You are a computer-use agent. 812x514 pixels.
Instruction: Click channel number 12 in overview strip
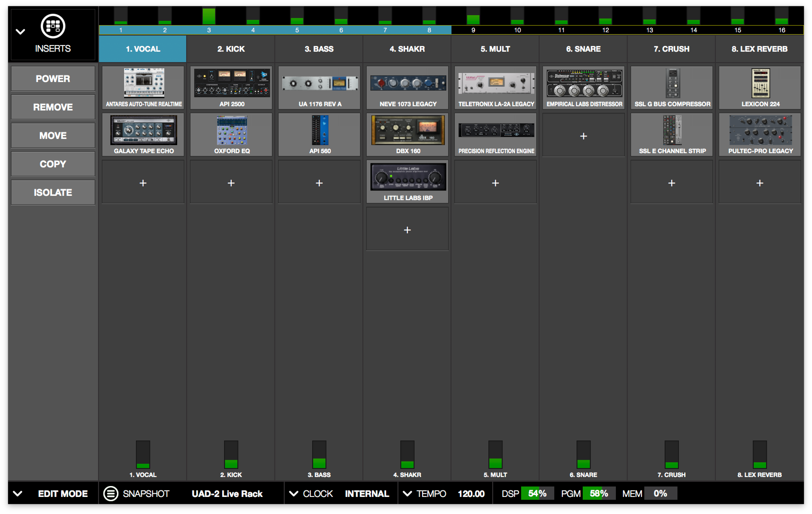pos(606,30)
